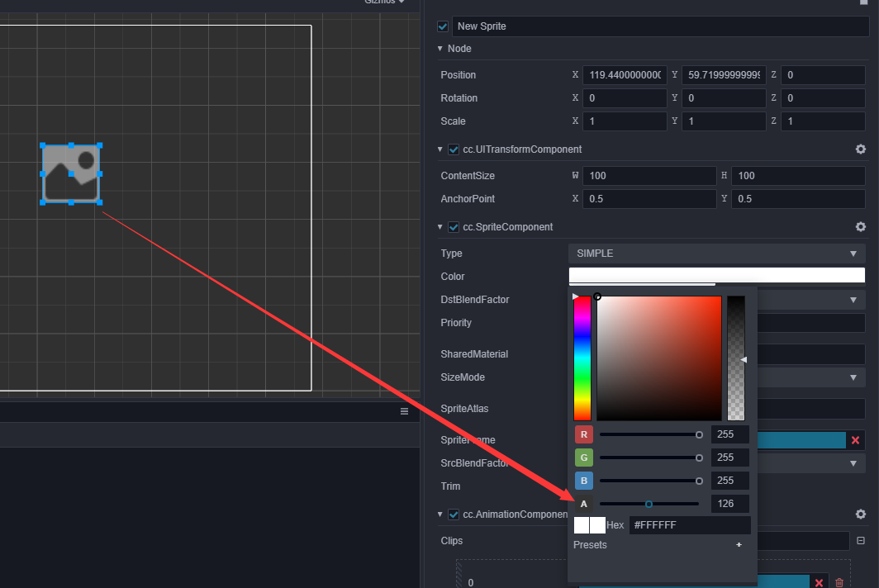
Task: Edit the alpha value field 126
Action: pos(730,504)
